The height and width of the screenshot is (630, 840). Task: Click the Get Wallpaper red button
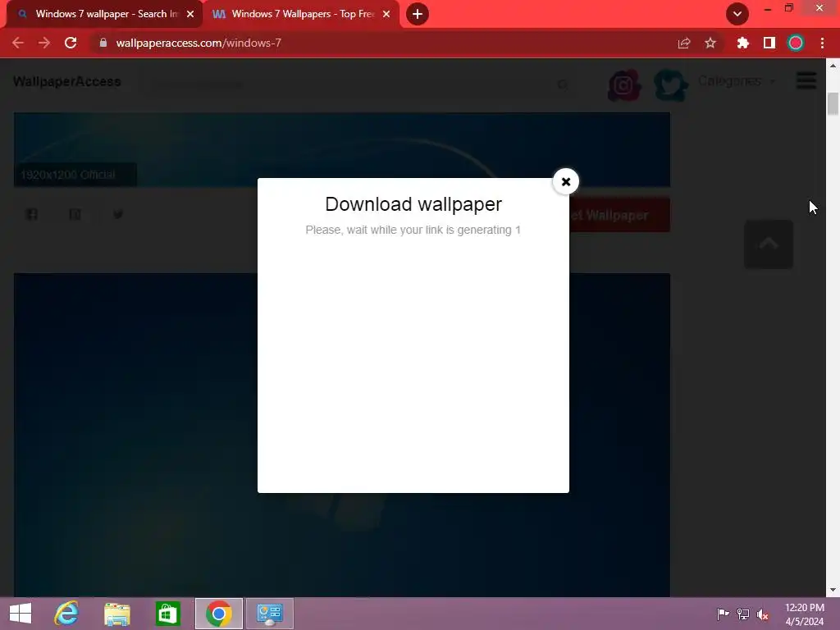[619, 215]
